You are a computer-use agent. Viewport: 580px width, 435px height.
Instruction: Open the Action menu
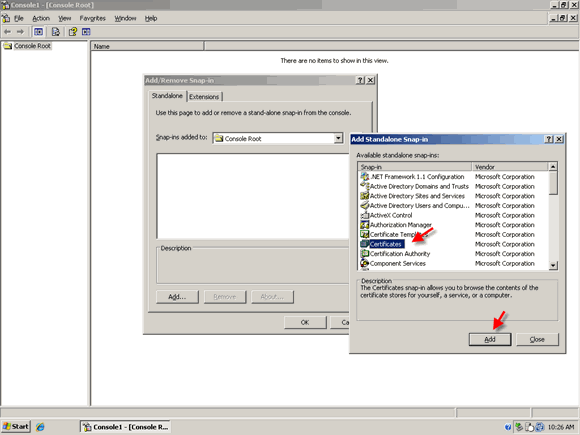pos(41,18)
